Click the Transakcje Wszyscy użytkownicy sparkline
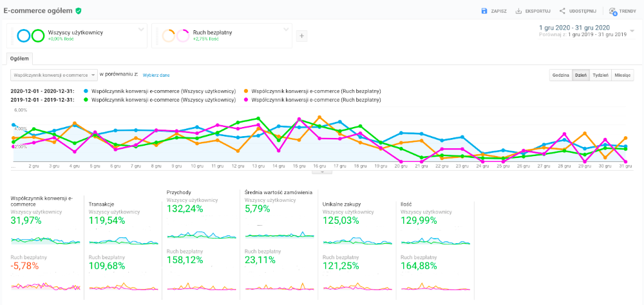The image size is (644, 305). click(x=123, y=241)
